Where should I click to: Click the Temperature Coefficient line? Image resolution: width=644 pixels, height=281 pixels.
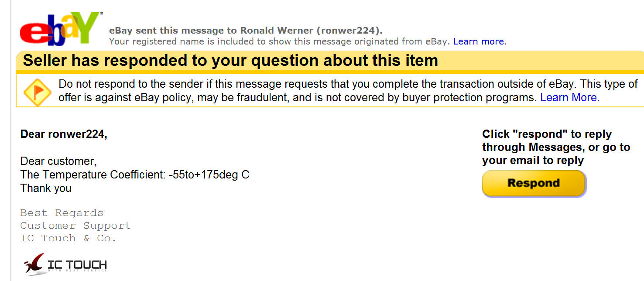(135, 175)
